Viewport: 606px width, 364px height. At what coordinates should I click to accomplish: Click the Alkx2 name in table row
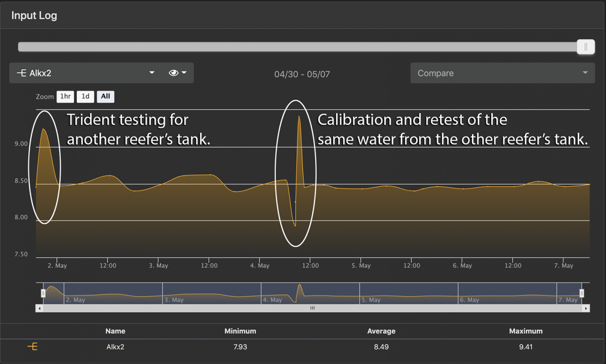pos(115,347)
